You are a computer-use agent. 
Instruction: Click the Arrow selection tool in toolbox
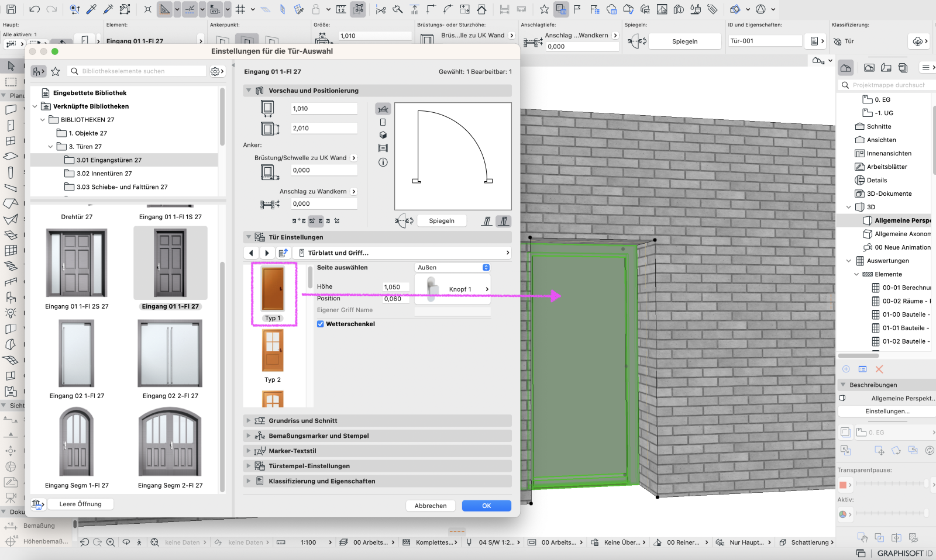(11, 65)
